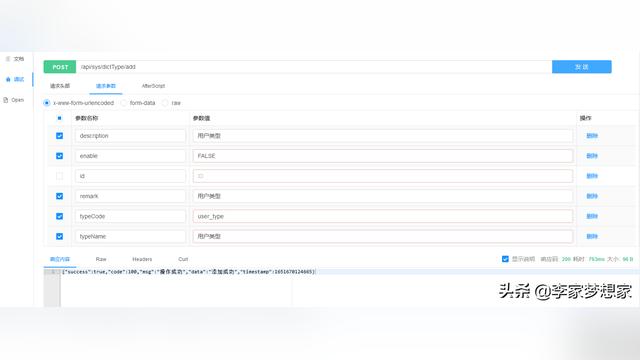Click 删除 for the id row
This screenshot has height=360, width=640.
592,176
